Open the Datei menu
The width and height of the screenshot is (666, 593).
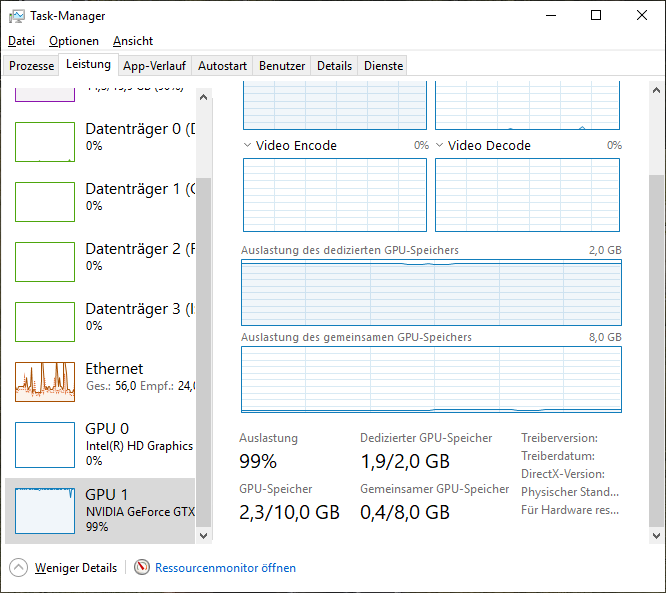(x=21, y=41)
